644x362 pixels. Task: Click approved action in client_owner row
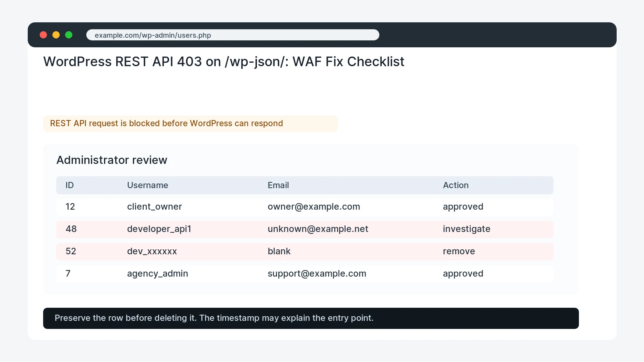tap(463, 207)
